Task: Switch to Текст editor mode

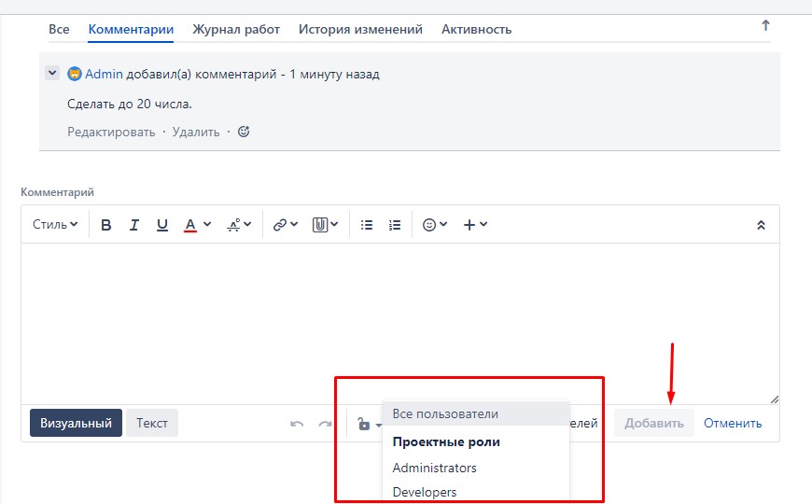Action: coord(152,423)
